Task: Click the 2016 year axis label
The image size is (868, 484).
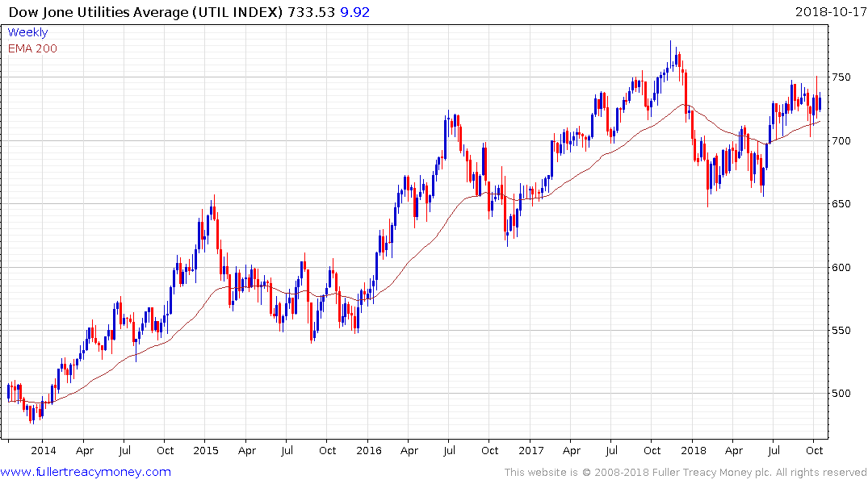Action: click(x=369, y=451)
